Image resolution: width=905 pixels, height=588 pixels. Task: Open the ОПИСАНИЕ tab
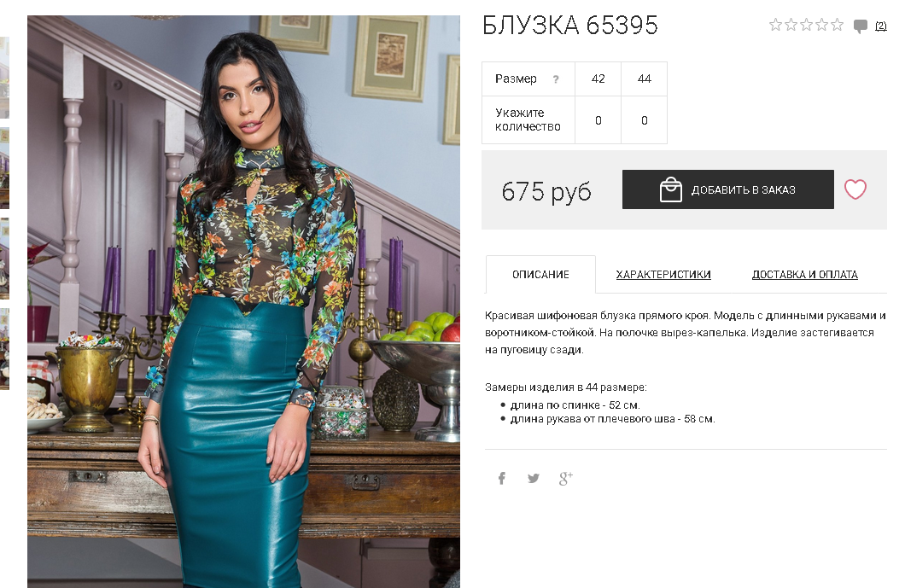tap(540, 275)
